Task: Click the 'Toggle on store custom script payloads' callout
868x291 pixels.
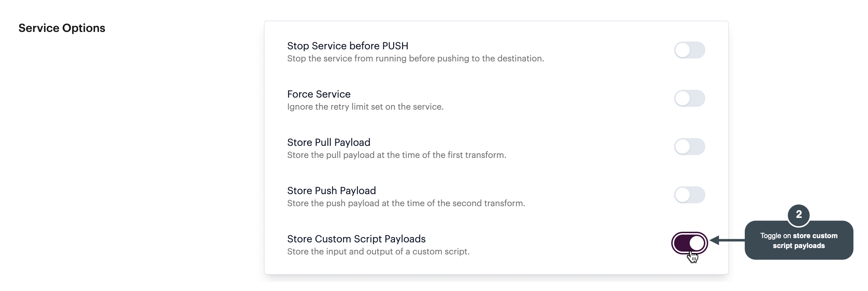Action: click(798, 241)
